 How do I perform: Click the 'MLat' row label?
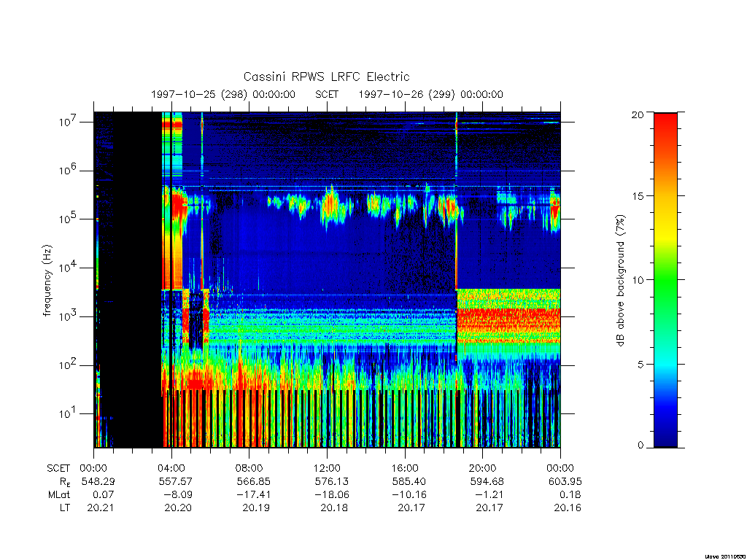pyautogui.click(x=59, y=495)
